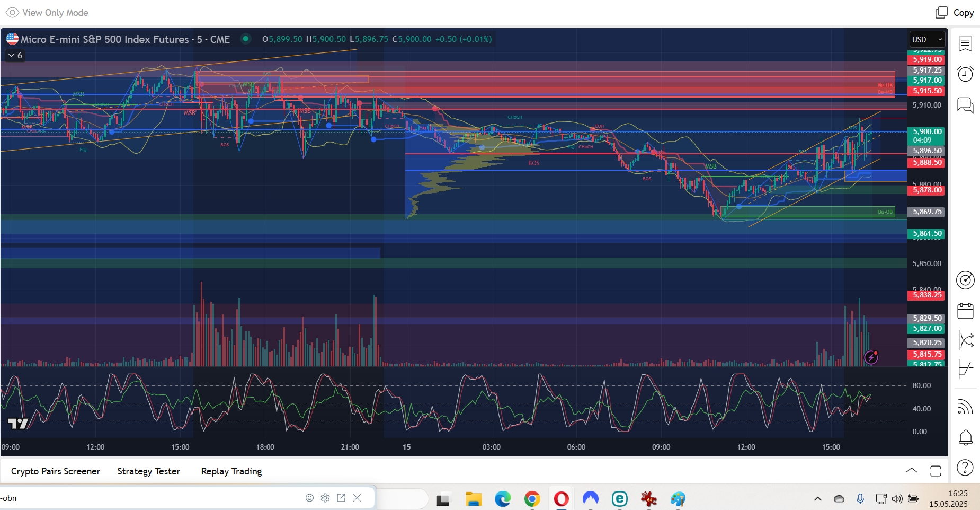The width and height of the screenshot is (980, 510).
Task: Close the popup bar with X
Action: point(357,498)
